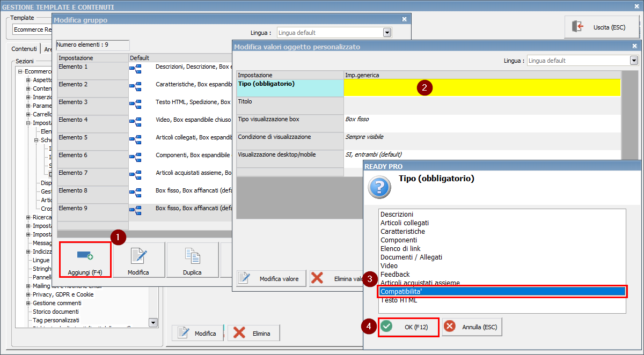Choose Video from the Tipo list
The height and width of the screenshot is (355, 644).
[389, 266]
